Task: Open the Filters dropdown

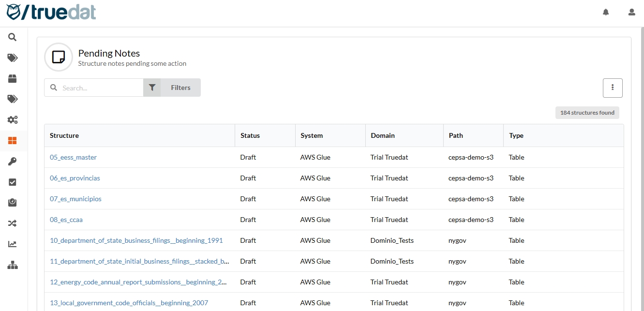Action: pyautogui.click(x=172, y=88)
